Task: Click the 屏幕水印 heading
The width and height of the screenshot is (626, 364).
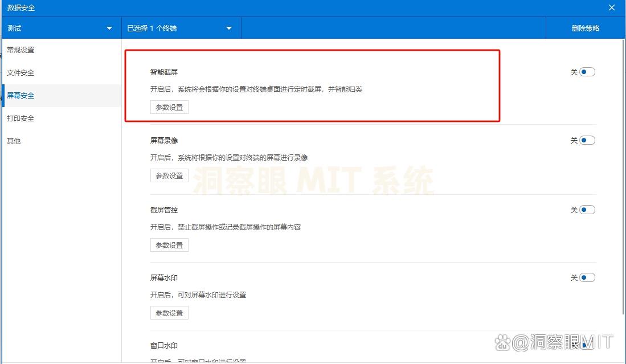Action: tap(164, 278)
